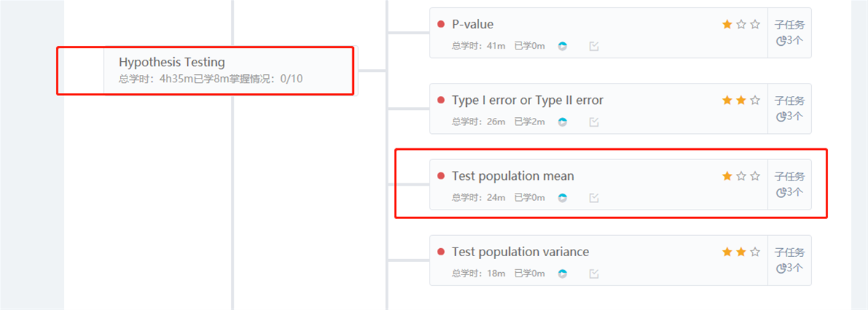Expand 子任务 subtasks for Type I error
This screenshot has height=310, width=868.
[x=789, y=108]
